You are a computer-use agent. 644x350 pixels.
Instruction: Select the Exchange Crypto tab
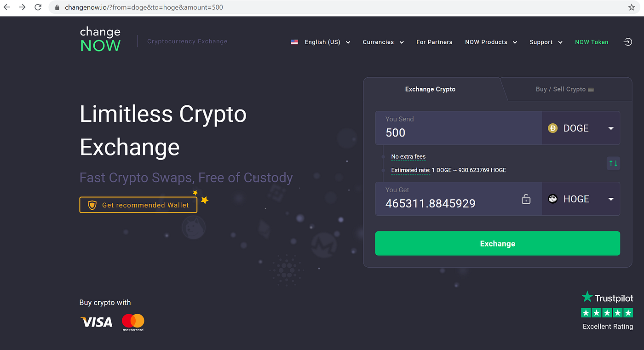(430, 89)
